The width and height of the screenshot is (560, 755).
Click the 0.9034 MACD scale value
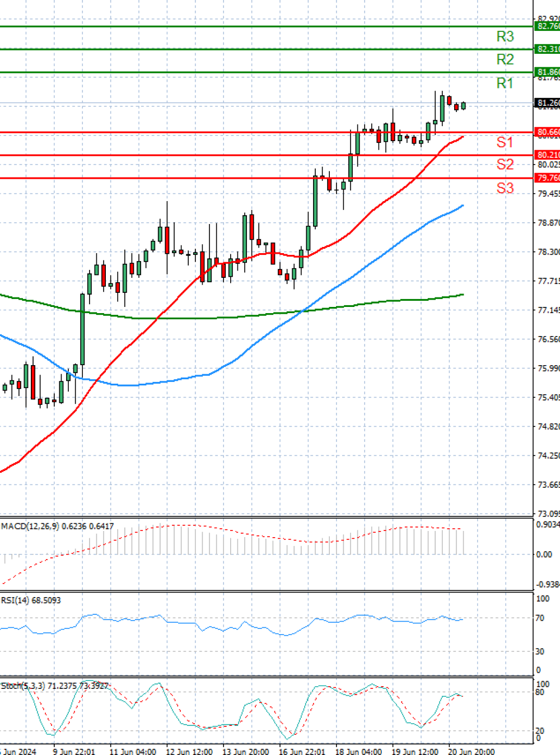click(548, 525)
